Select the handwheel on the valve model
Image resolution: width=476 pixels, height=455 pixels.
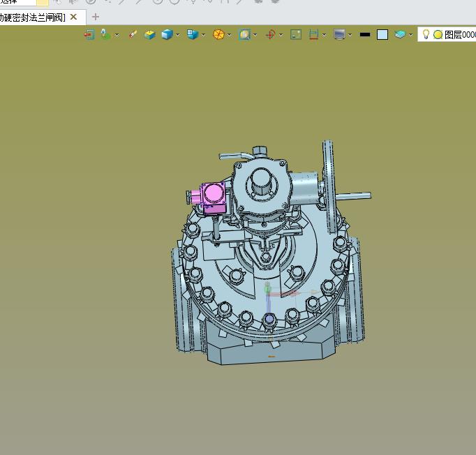329,186
